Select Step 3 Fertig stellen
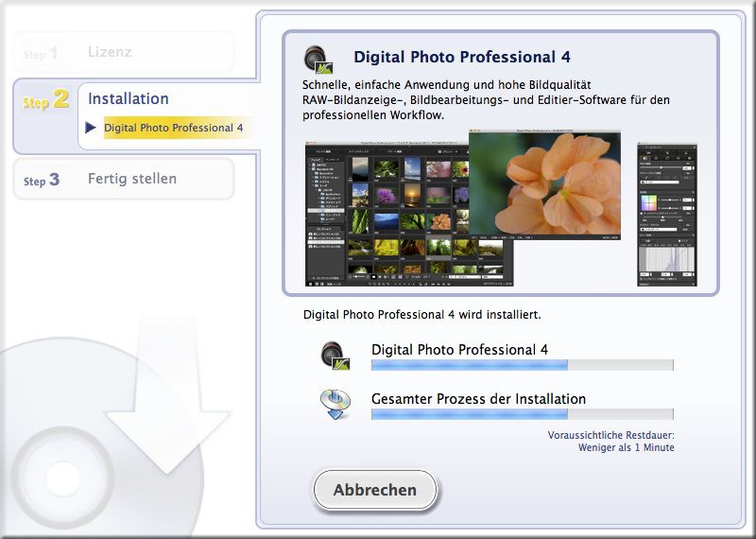This screenshot has width=756, height=539. click(x=124, y=179)
